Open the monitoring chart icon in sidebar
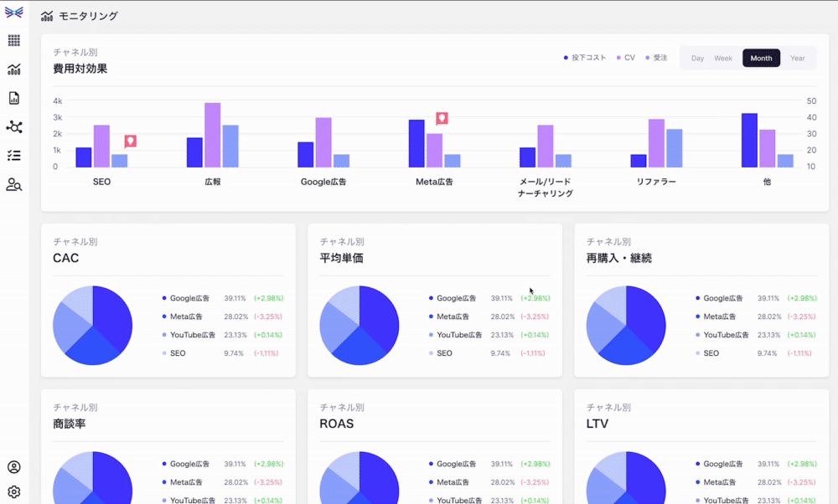 14,69
